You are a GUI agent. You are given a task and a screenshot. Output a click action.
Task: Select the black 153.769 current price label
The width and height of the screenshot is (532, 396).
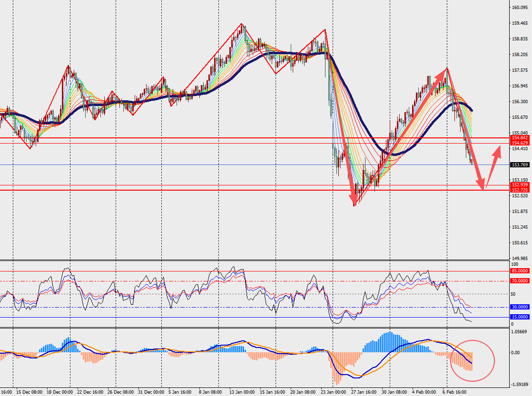pyautogui.click(x=520, y=165)
